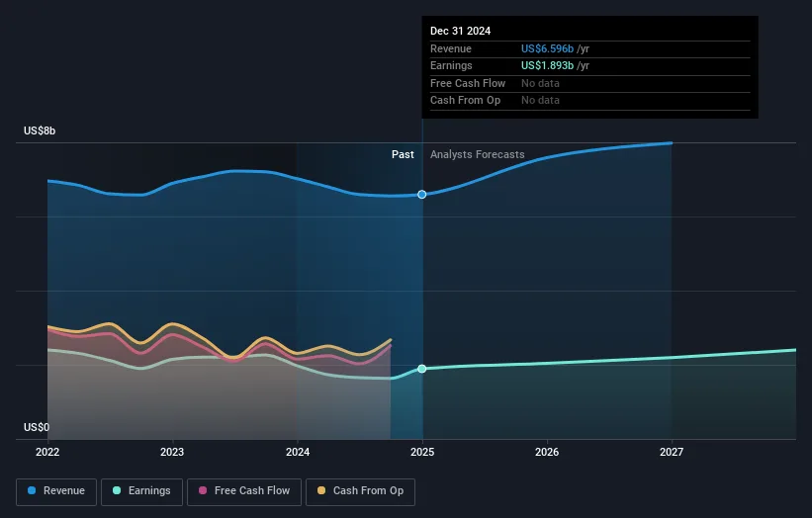The image size is (812, 518).
Task: Click the 2025 x-axis label
Action: [422, 453]
